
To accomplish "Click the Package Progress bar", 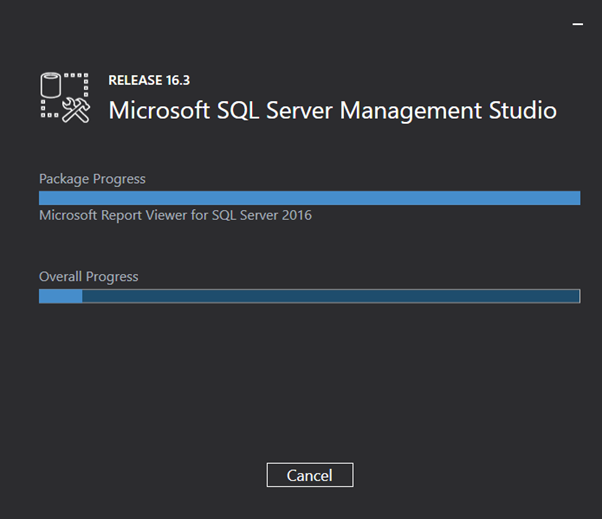I will [x=309, y=198].
